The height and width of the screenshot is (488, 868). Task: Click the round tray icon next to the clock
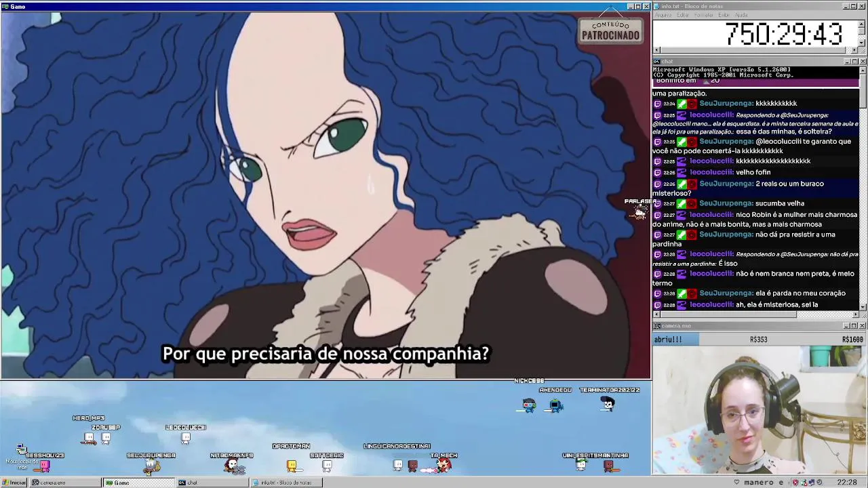[x=818, y=483]
